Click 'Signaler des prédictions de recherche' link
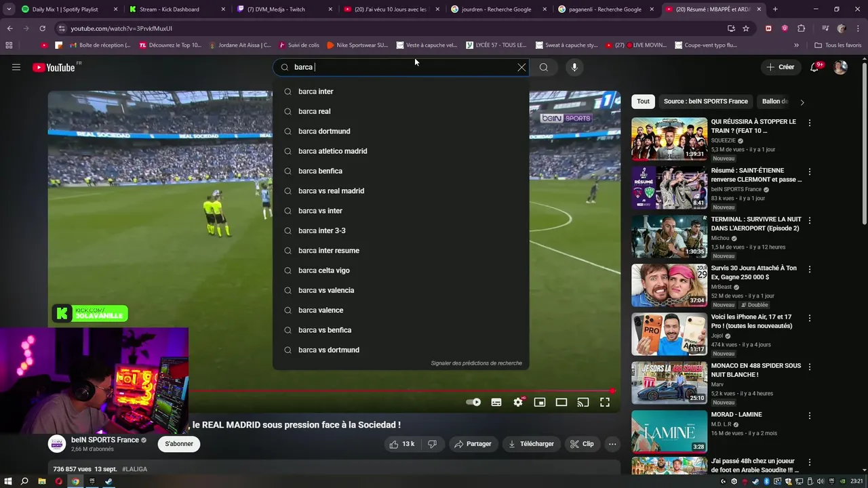The image size is (868, 488). point(476,363)
